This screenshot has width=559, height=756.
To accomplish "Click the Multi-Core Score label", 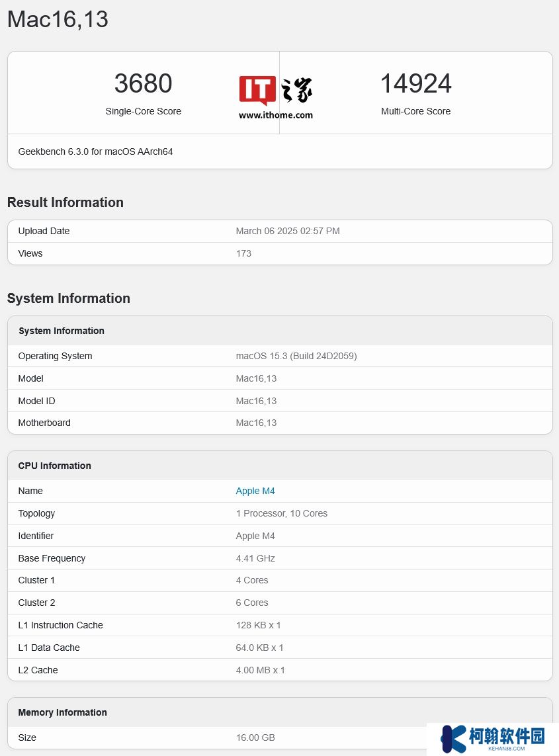I will pyautogui.click(x=415, y=111).
